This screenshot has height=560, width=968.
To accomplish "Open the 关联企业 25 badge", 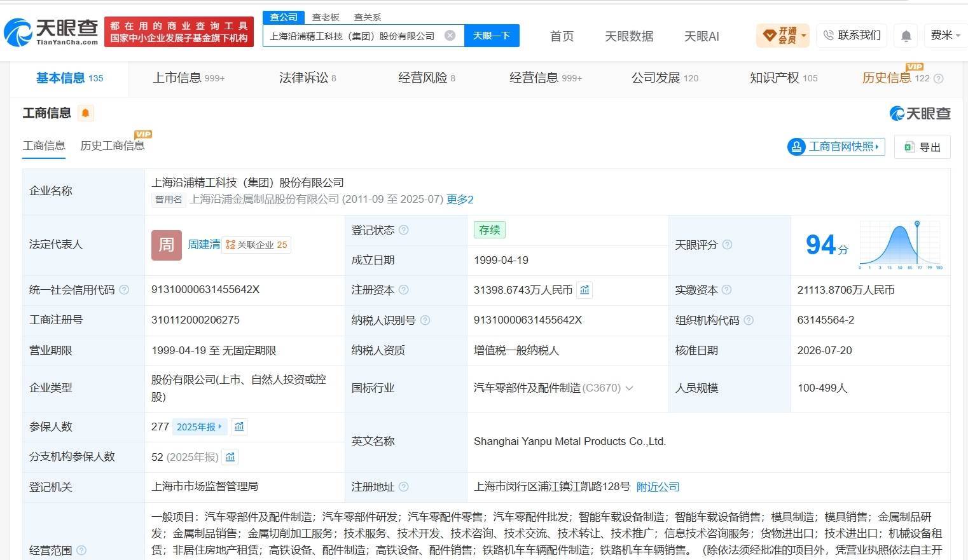I will [x=256, y=245].
